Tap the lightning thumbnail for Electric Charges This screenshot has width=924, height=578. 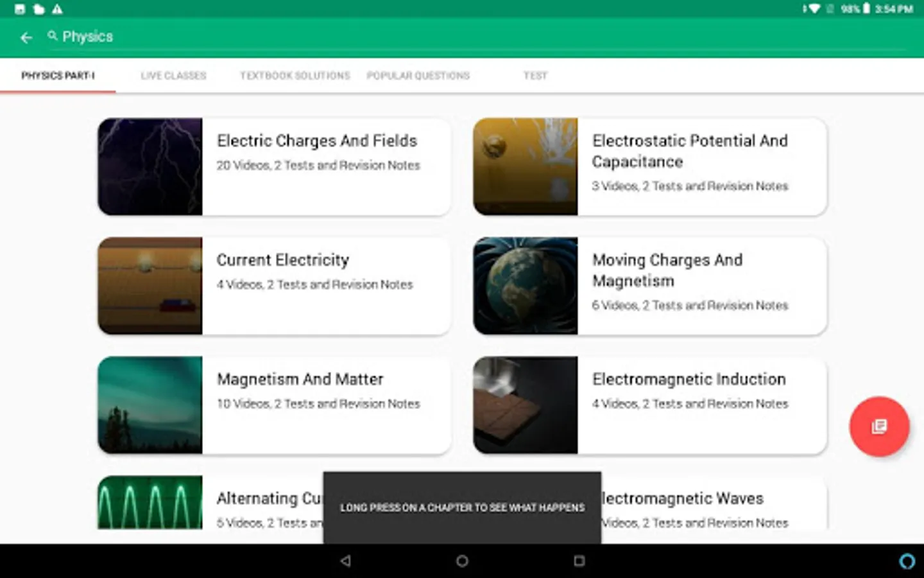(150, 166)
